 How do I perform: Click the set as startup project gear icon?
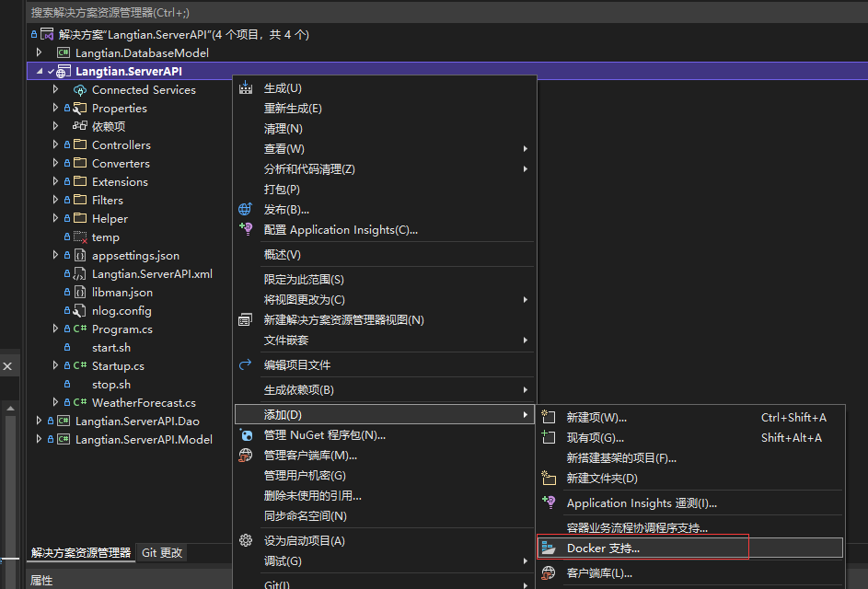pyautogui.click(x=246, y=540)
